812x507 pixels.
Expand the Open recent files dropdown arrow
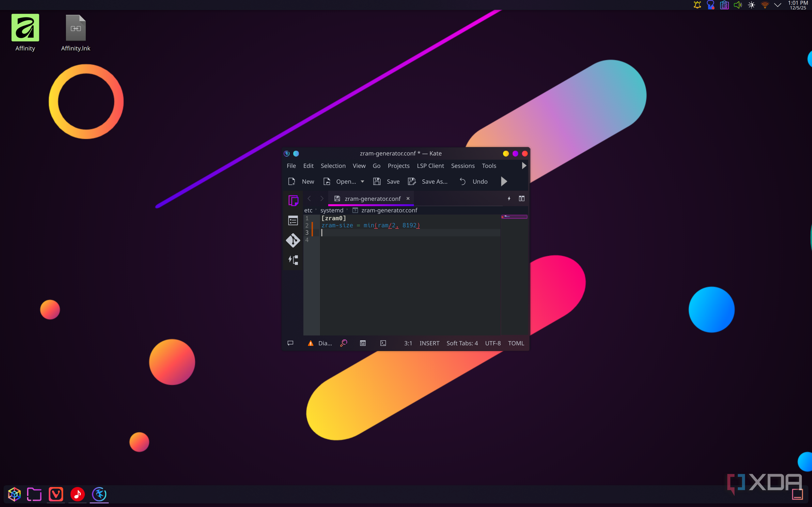pos(362,181)
